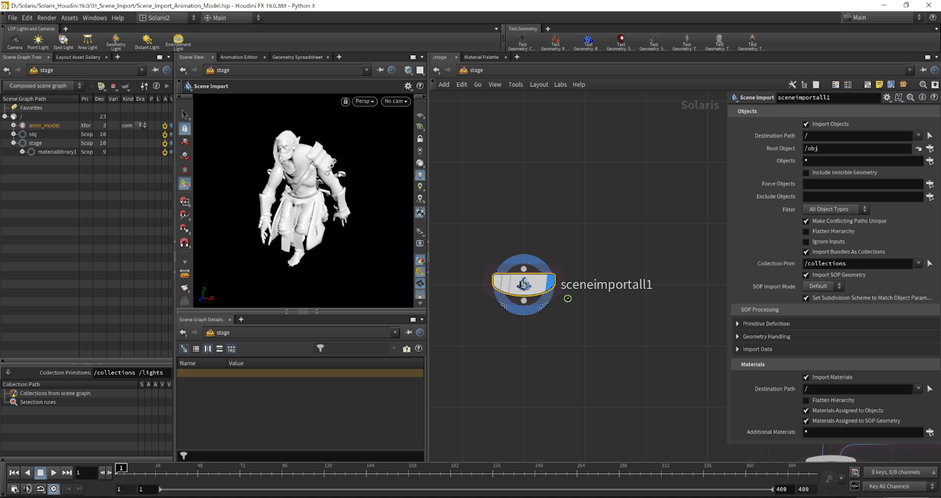Enable Include Invisible Geometry checkbox
This screenshot has width=941, height=498.
(x=806, y=172)
